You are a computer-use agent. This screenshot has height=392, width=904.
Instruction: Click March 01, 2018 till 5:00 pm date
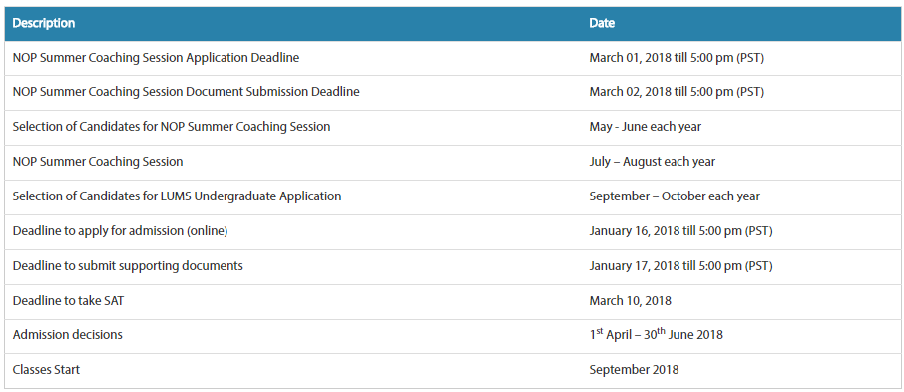(676, 58)
